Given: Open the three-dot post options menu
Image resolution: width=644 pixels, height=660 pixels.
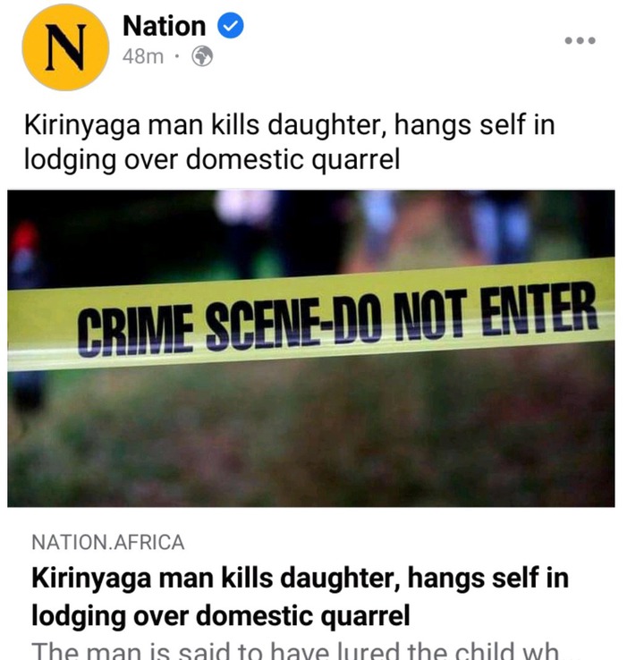Looking at the screenshot, I should click(580, 40).
